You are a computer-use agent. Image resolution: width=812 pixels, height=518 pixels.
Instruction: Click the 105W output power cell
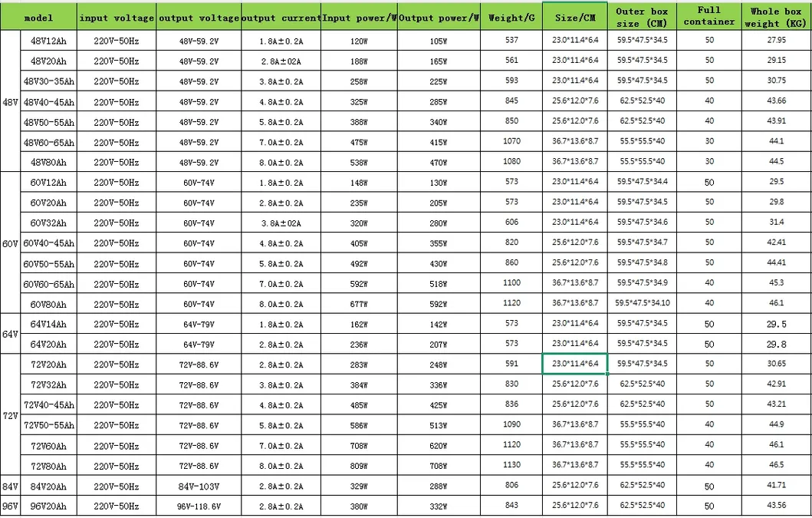pyautogui.click(x=439, y=40)
